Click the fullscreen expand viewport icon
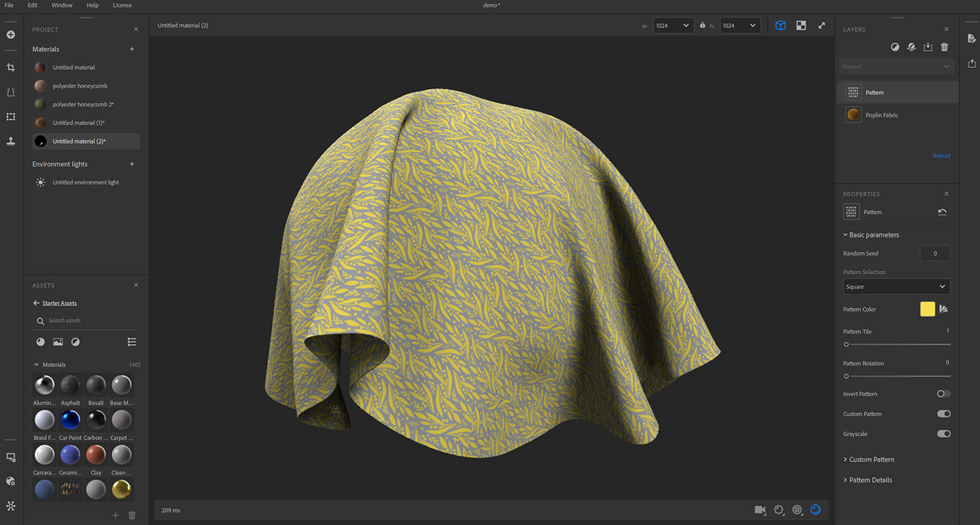The image size is (980, 525). coord(822,26)
